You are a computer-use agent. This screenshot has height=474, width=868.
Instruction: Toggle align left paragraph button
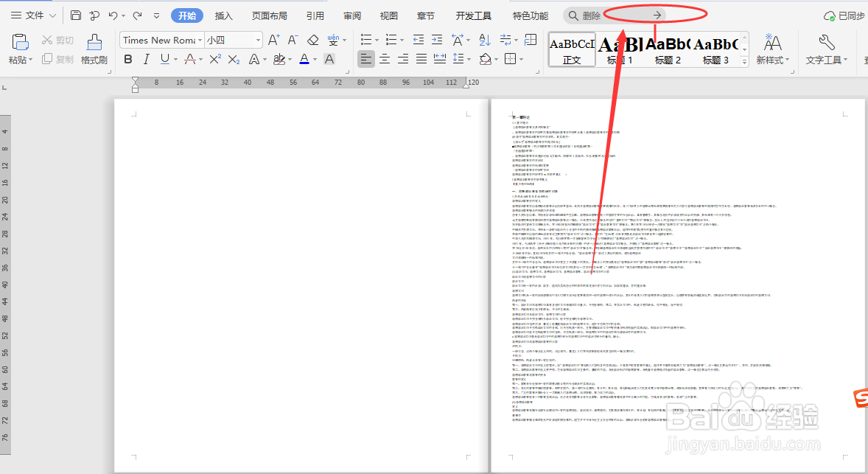coord(366,59)
